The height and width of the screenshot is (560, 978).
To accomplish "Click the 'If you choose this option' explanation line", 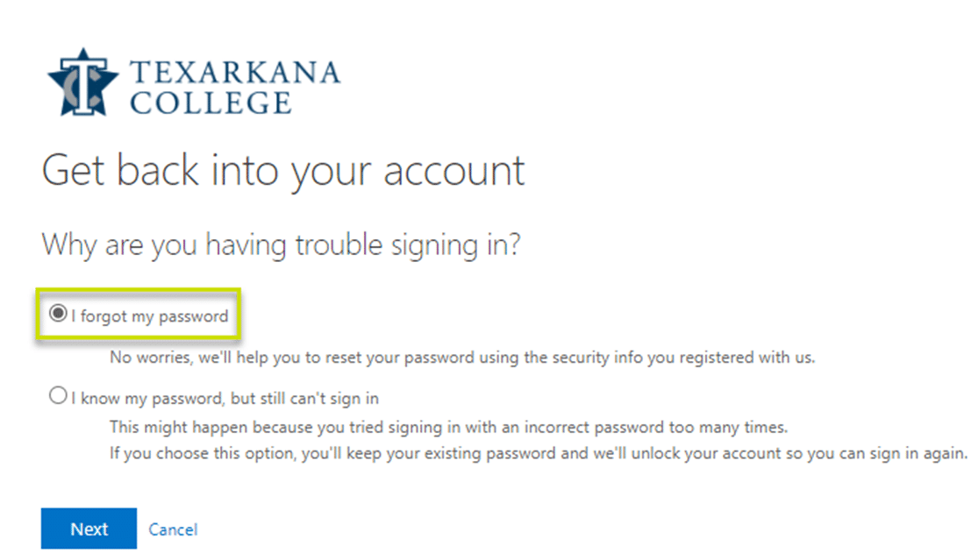I will tap(539, 453).
